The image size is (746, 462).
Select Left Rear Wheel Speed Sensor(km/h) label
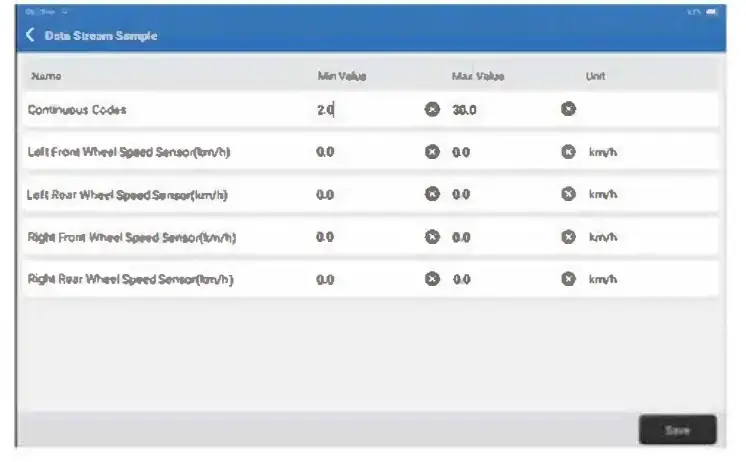click(x=127, y=195)
